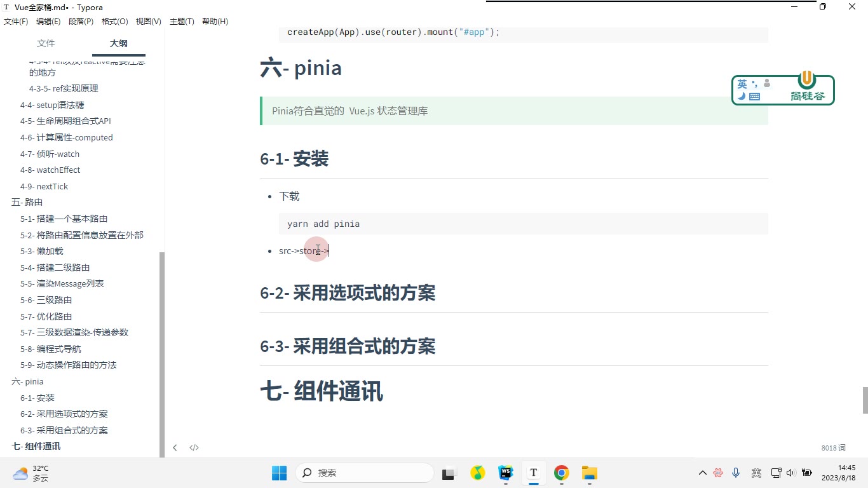Jump to outline item 5-3- 懒加载
The image size is (868, 488).
(41, 251)
